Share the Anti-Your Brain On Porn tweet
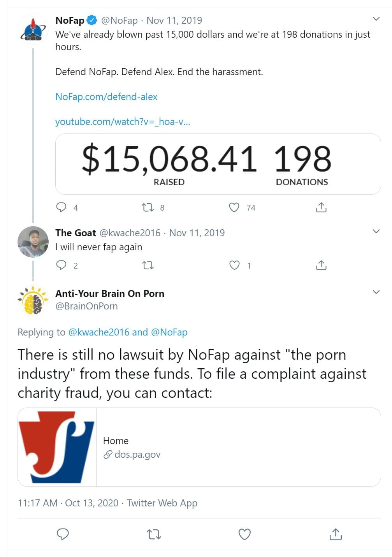Screen dimensions: 392x557 click(x=336, y=534)
